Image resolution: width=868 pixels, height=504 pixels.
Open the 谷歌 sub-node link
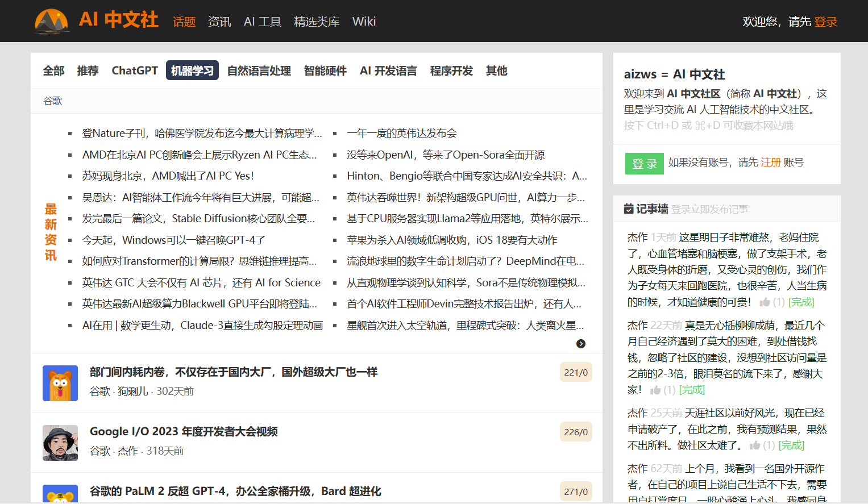pos(53,101)
